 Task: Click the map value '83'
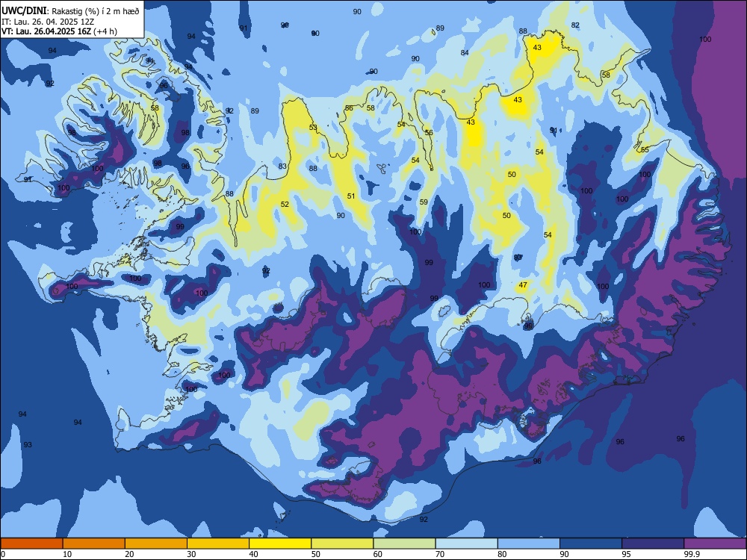(282, 167)
